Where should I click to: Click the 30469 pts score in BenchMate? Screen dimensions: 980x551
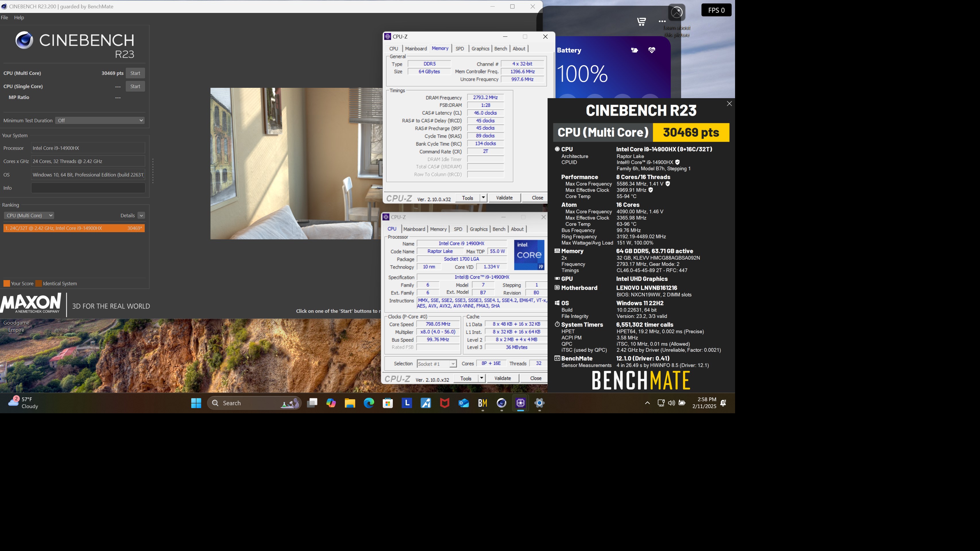[x=691, y=132]
